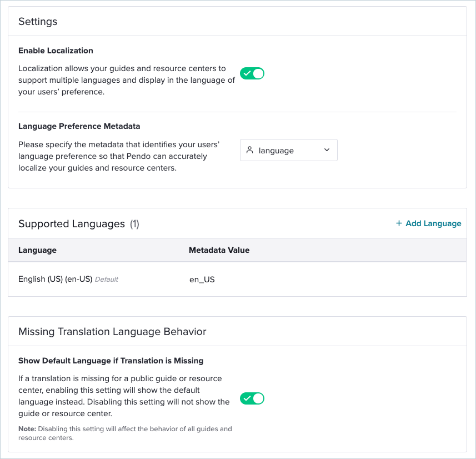Turn off the Enable Localization switch
Viewport: 476px width, 459px height.
click(252, 73)
